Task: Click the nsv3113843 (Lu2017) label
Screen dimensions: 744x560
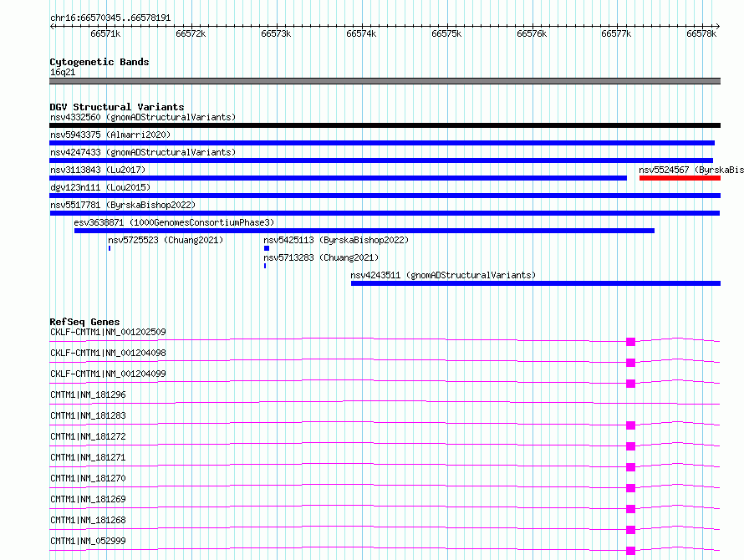Action: [x=98, y=170]
